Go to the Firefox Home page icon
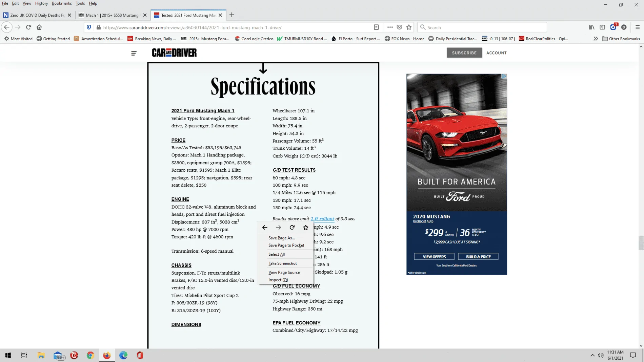 pos(39,27)
